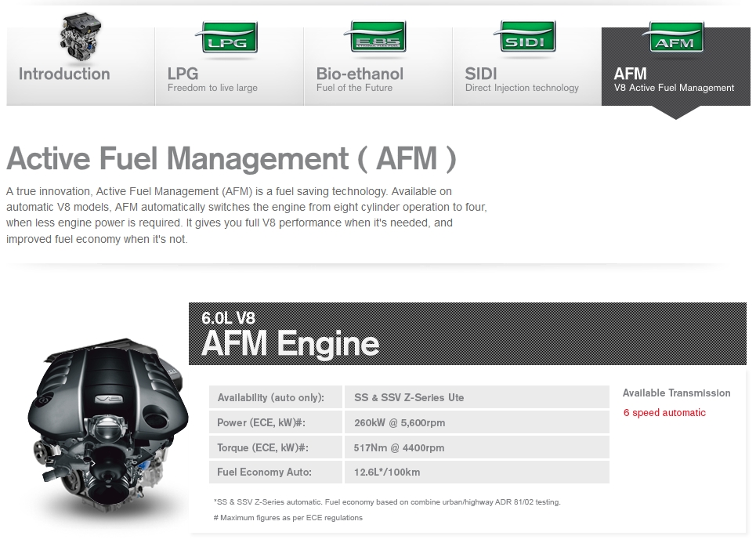Click the 'Available Transmission' label
756x543 pixels.
[676, 393]
